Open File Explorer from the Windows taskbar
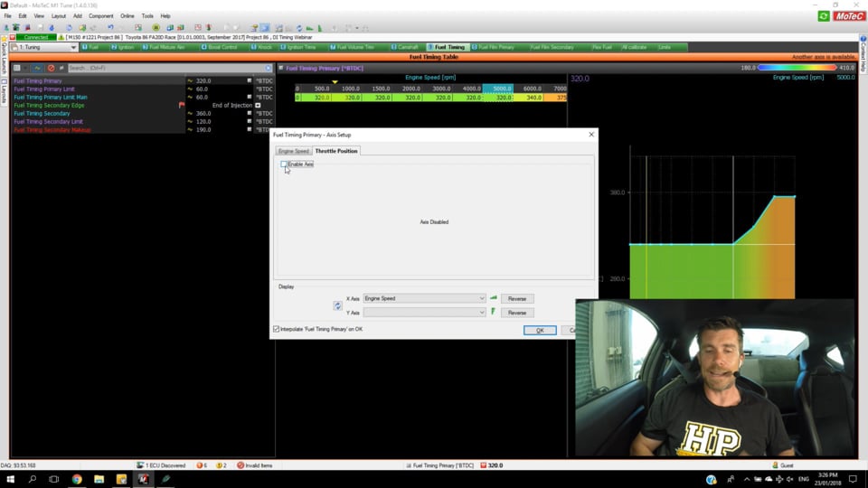Image resolution: width=868 pixels, height=488 pixels. tap(99, 479)
